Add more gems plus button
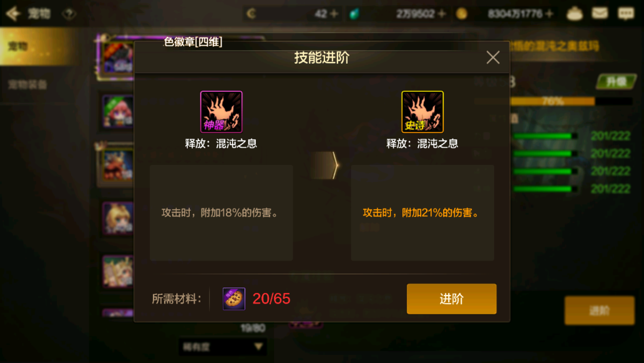644x363 pixels. [442, 14]
